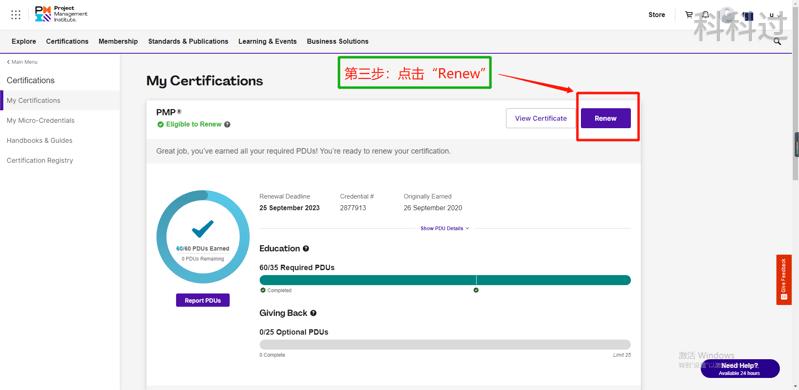Open the Store link
The image size is (799, 390).
656,15
